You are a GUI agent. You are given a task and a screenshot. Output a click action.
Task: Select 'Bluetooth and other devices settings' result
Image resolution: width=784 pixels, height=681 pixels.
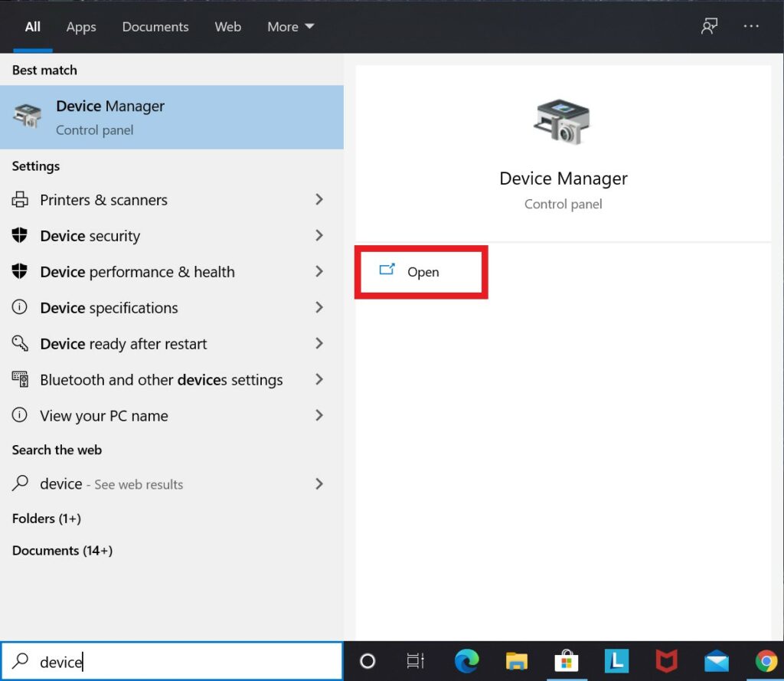point(171,380)
